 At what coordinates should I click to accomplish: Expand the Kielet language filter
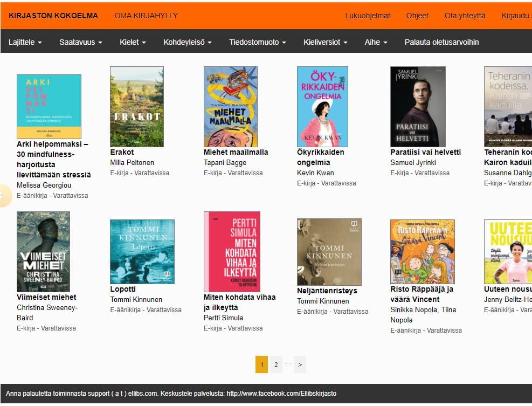(x=133, y=42)
